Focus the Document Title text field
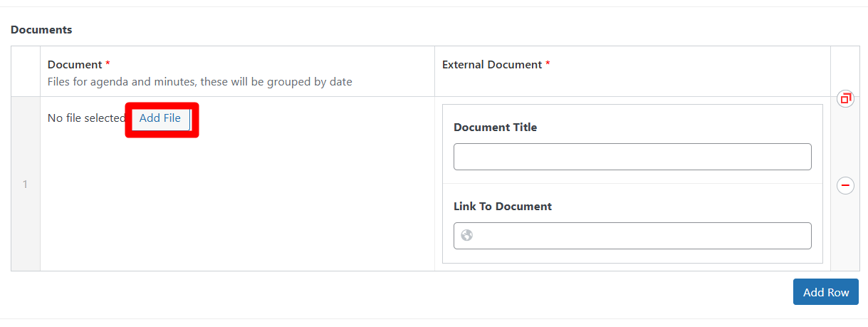Image resolution: width=868 pixels, height=327 pixels. tap(632, 157)
